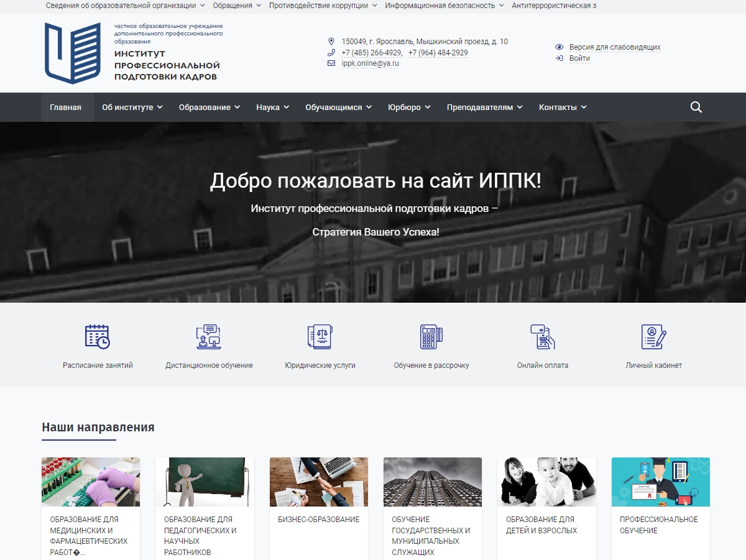The width and height of the screenshot is (746, 560).
Task: Open the Контакты menu item
Action: 563,108
